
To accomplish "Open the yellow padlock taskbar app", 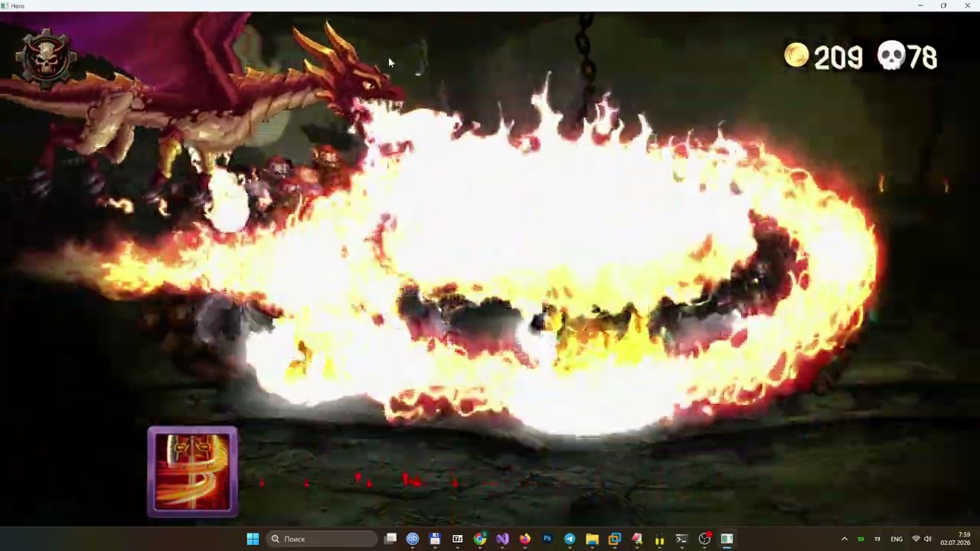I will pyautogui.click(x=659, y=539).
